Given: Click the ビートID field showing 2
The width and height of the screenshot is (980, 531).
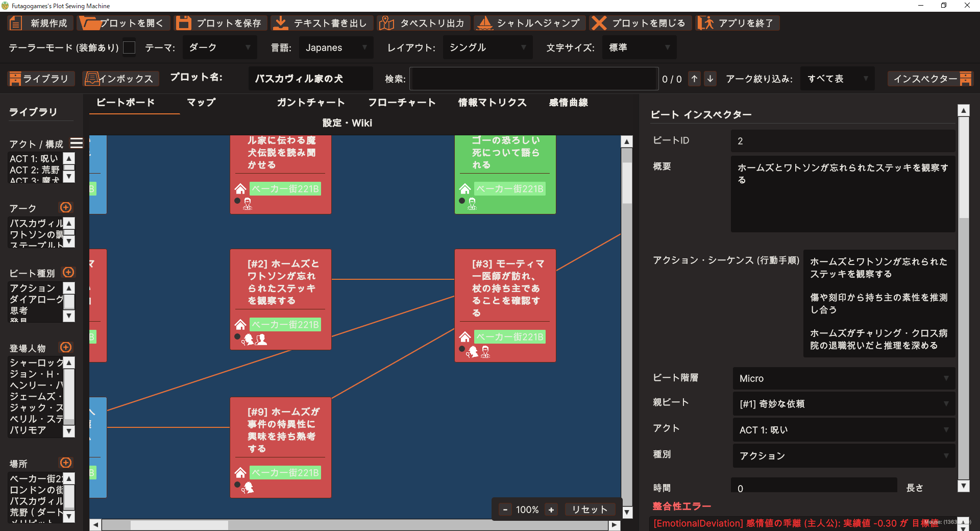Looking at the screenshot, I should tap(843, 141).
